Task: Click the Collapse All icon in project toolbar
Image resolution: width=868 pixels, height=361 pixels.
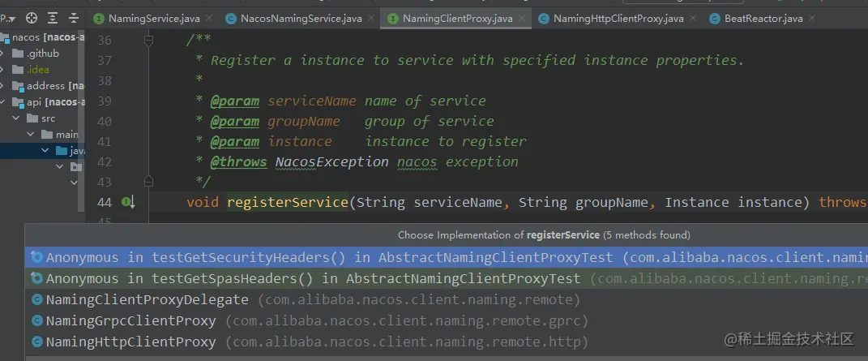Action: (x=74, y=19)
